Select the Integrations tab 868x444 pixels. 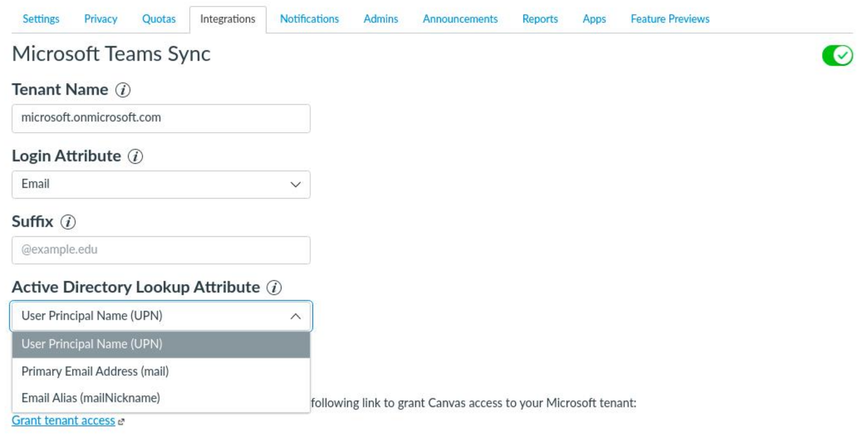[x=228, y=19]
